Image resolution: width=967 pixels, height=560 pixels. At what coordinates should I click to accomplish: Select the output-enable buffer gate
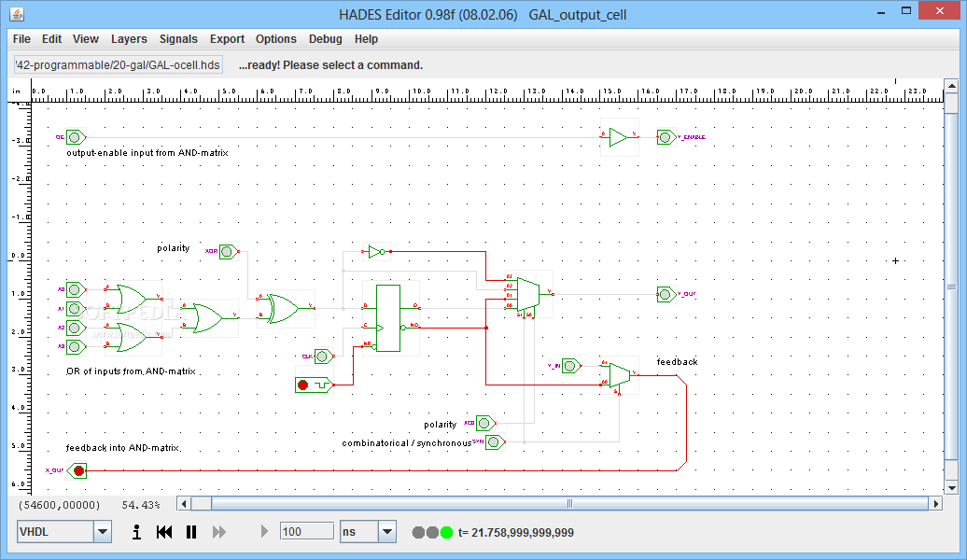pyautogui.click(x=619, y=137)
